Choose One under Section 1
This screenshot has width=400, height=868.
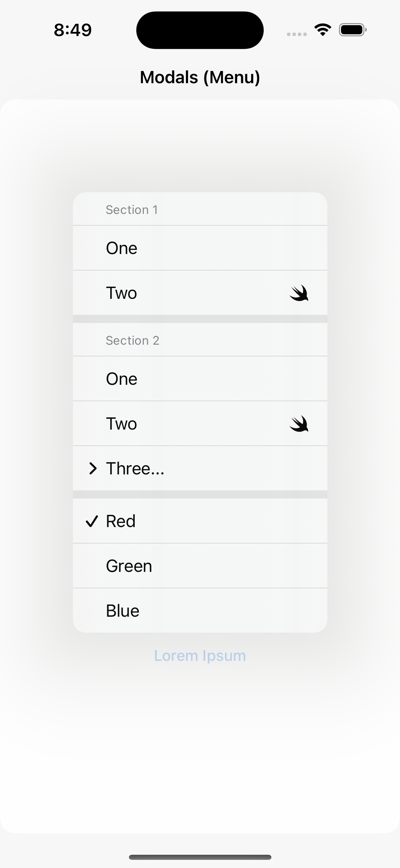click(200, 248)
